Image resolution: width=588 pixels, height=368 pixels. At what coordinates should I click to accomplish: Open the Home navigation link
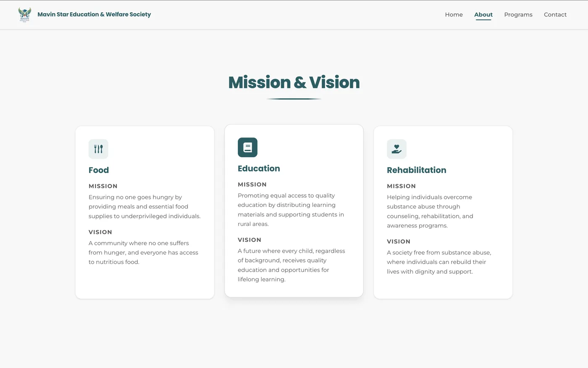(454, 14)
